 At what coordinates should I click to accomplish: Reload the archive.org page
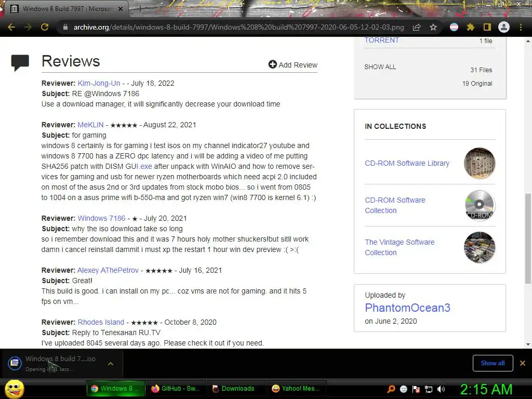tap(45, 27)
